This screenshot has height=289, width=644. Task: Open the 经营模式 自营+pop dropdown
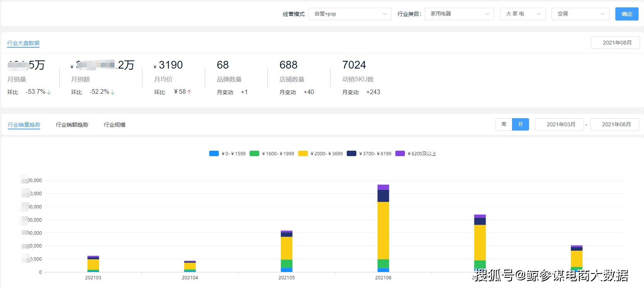(x=350, y=14)
